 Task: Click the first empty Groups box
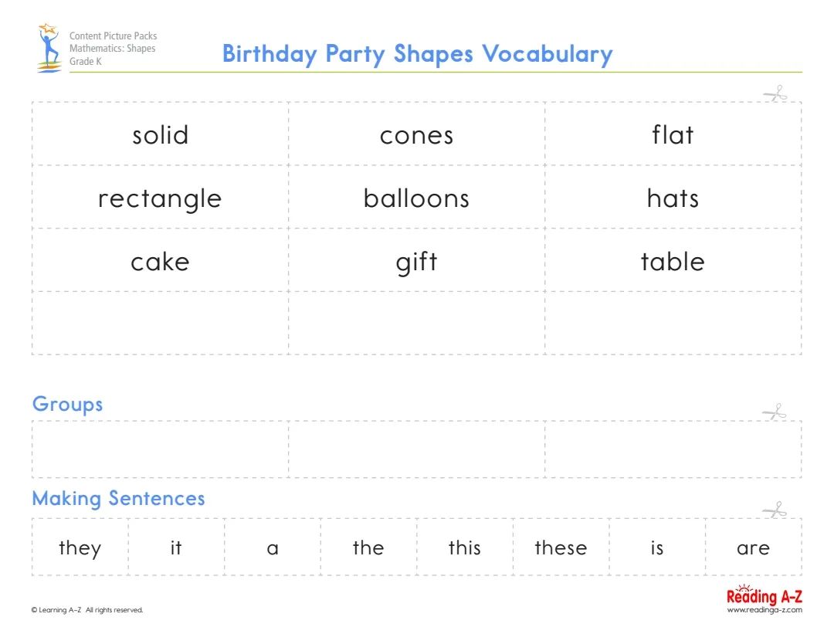[160, 449]
